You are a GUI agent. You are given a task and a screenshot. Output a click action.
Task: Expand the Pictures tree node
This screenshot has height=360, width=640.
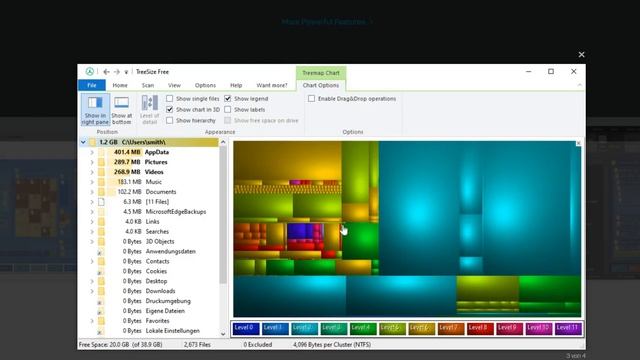92,162
